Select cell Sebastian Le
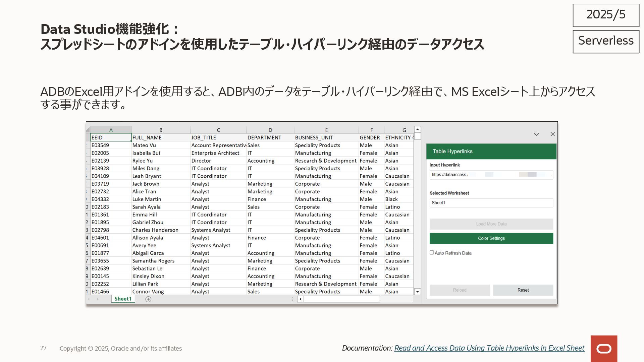 [x=161, y=268]
